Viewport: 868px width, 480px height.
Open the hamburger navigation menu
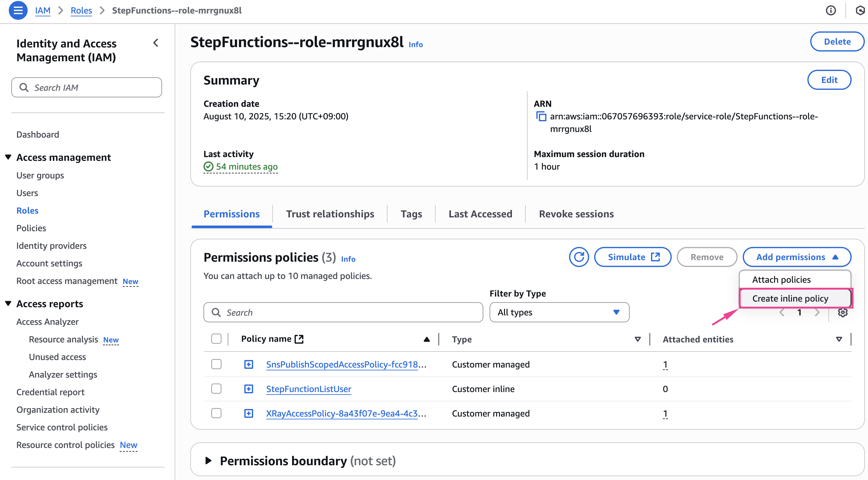[x=18, y=10]
